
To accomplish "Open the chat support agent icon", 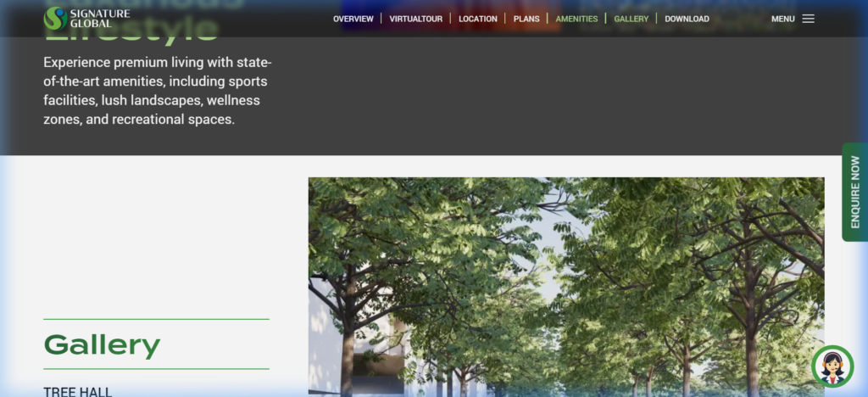I will pos(832,366).
